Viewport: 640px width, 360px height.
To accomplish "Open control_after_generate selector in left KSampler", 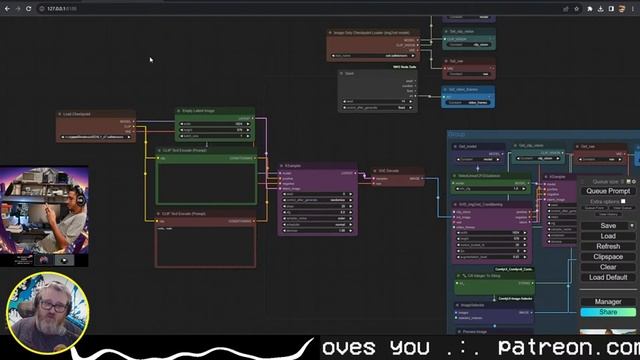I will pyautogui.click(x=318, y=200).
